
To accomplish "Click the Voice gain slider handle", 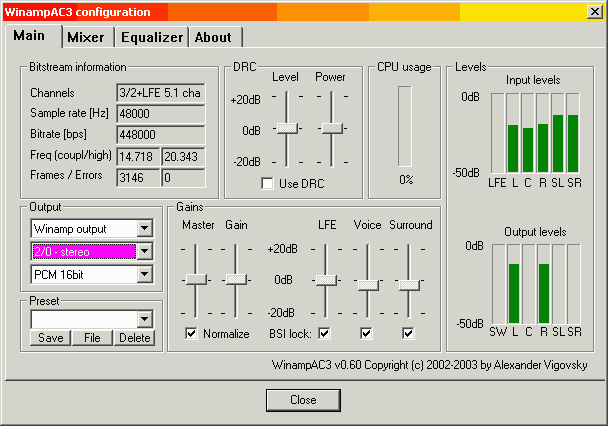I will pos(368,285).
